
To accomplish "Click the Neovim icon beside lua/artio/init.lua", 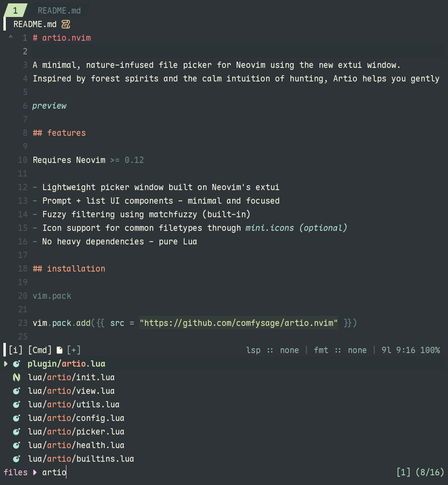I will [16, 377].
